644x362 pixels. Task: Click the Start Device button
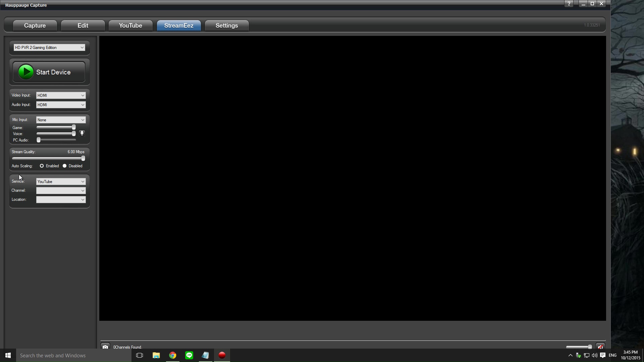[x=49, y=72]
